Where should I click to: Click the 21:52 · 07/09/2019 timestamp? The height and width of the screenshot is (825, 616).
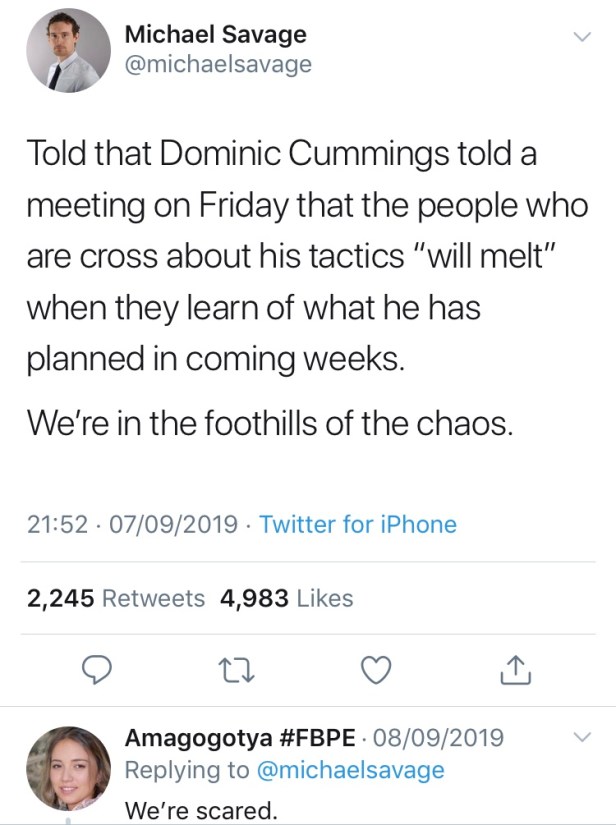pos(133,524)
